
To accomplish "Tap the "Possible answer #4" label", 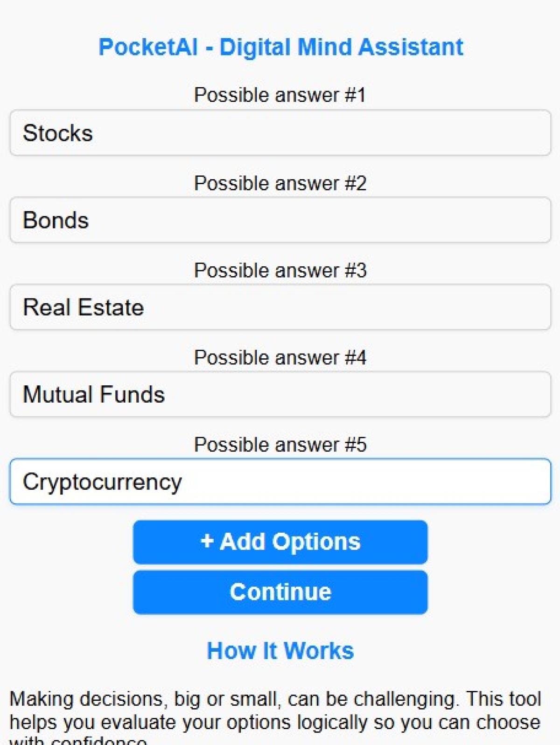I will tap(280, 358).
